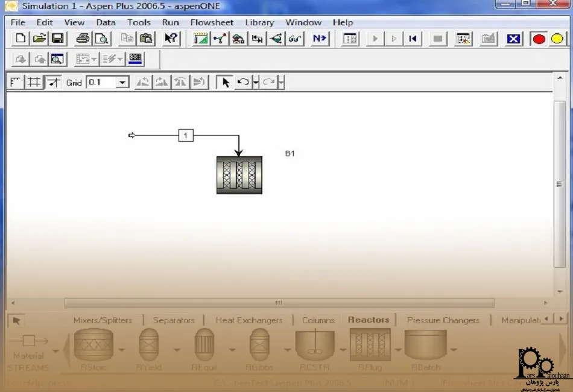Toggle the snap-to-grid button
The image size is (573, 392).
53,83
